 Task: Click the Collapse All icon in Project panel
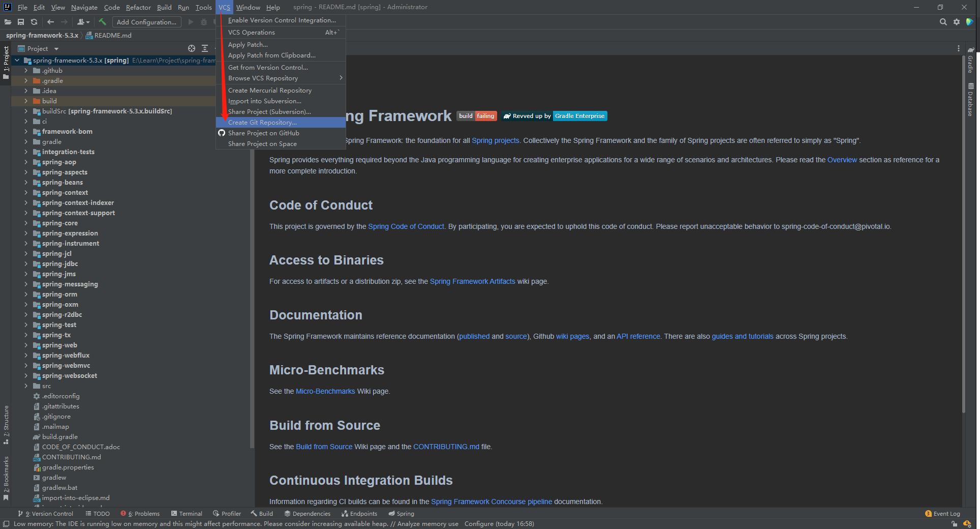coord(205,48)
